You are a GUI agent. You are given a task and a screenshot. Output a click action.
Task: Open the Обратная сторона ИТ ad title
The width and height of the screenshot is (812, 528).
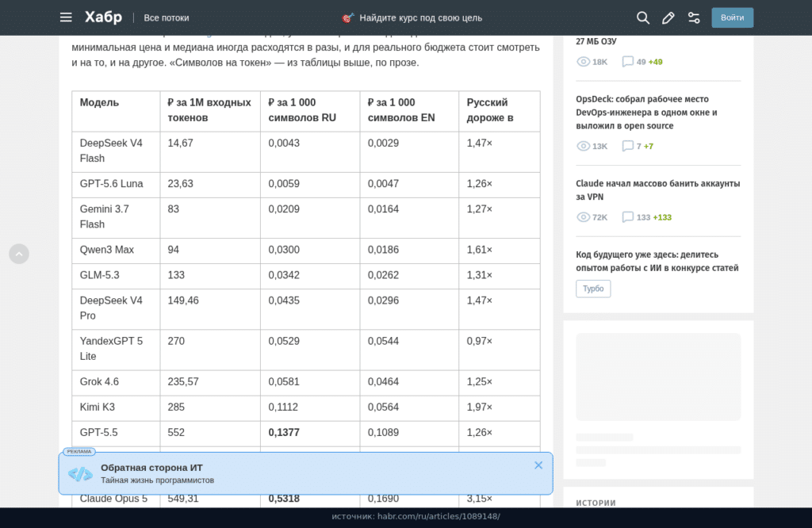151,468
